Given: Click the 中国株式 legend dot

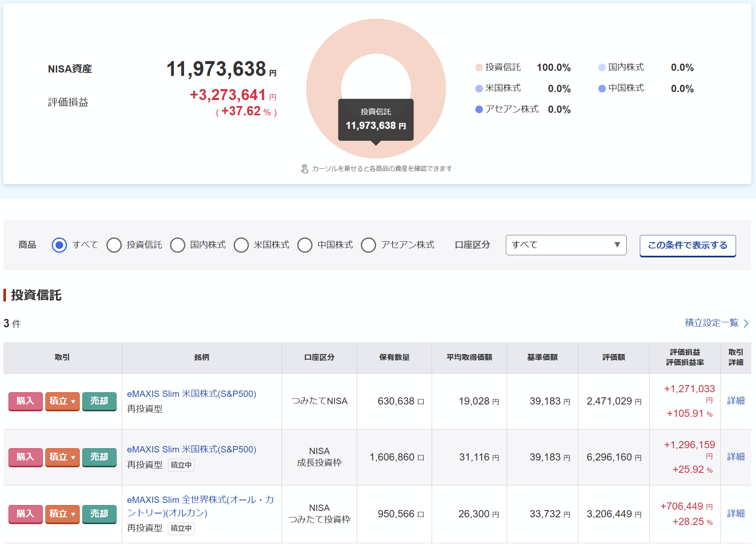Looking at the screenshot, I should click(x=602, y=89).
